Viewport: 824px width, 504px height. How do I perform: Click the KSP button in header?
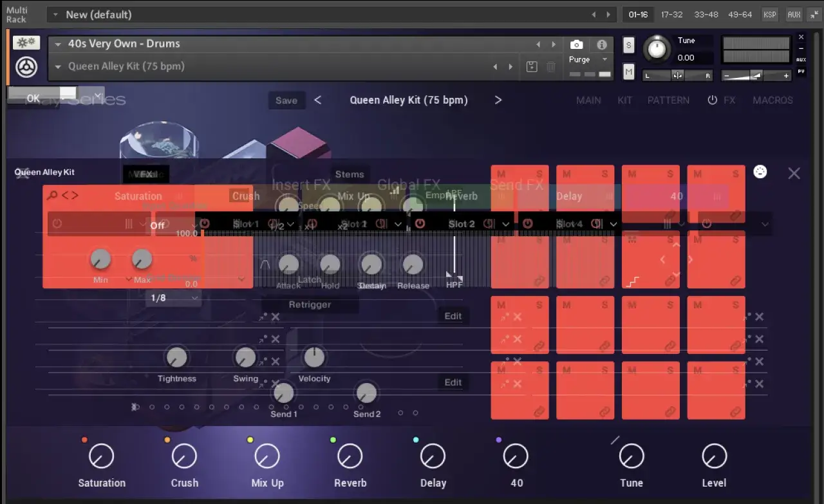pos(770,14)
